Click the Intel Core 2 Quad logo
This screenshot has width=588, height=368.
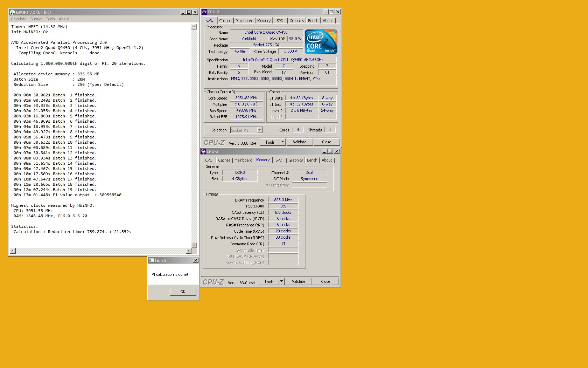321,42
